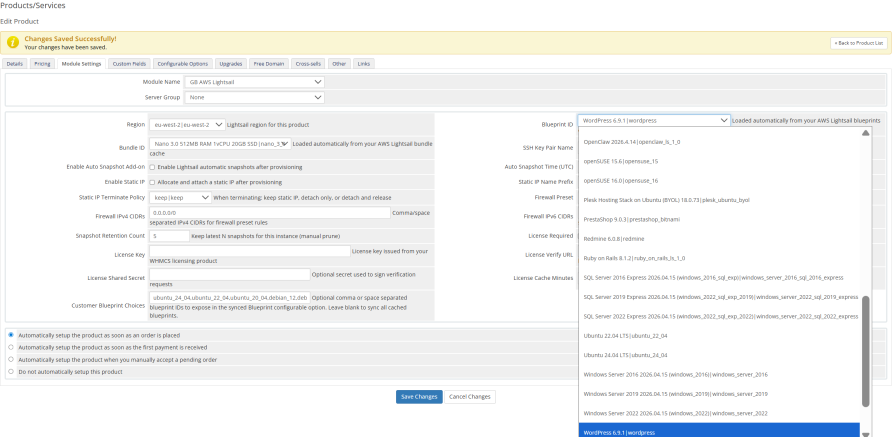This screenshot has width=892, height=437.
Task: Open the Free Domain tab
Action: 270,64
